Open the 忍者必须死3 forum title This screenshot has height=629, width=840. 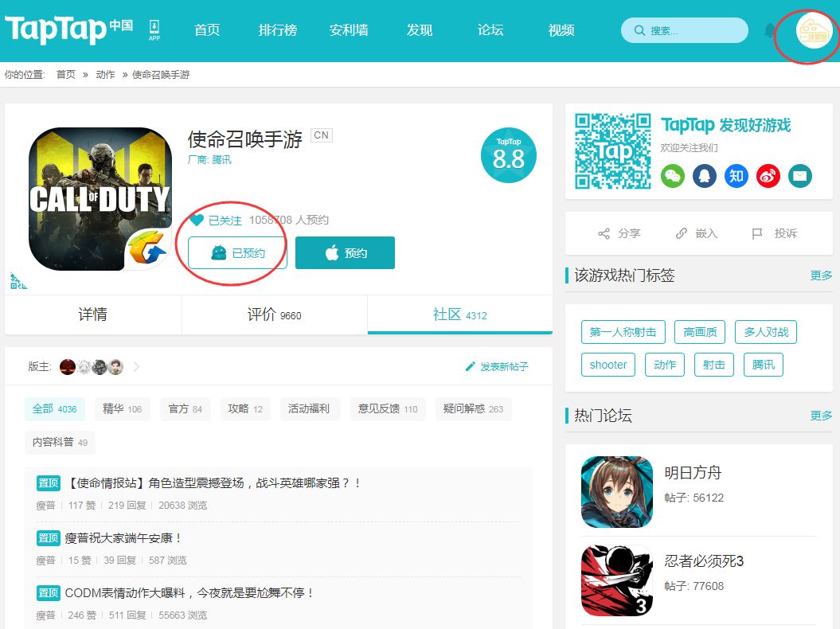point(704,561)
